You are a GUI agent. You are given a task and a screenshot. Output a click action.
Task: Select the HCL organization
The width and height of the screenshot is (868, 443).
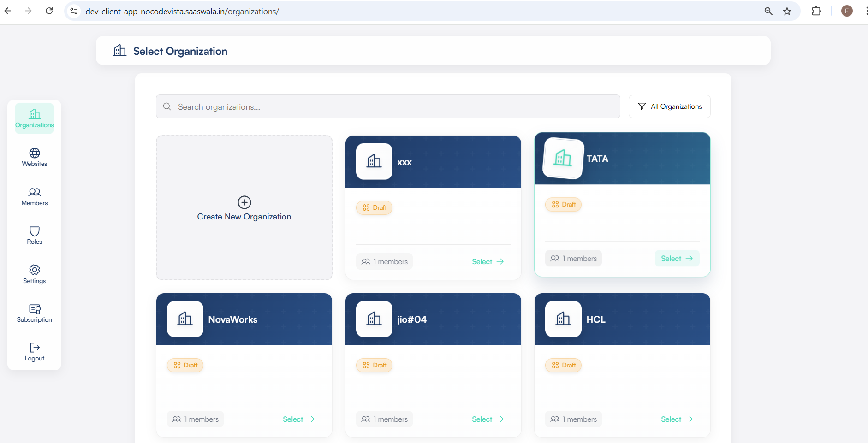677,419
